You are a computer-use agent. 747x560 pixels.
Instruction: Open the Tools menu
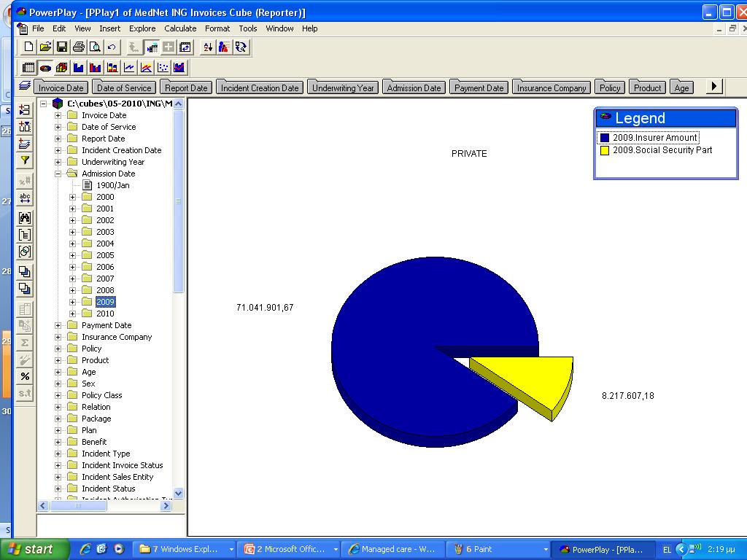[x=248, y=28]
